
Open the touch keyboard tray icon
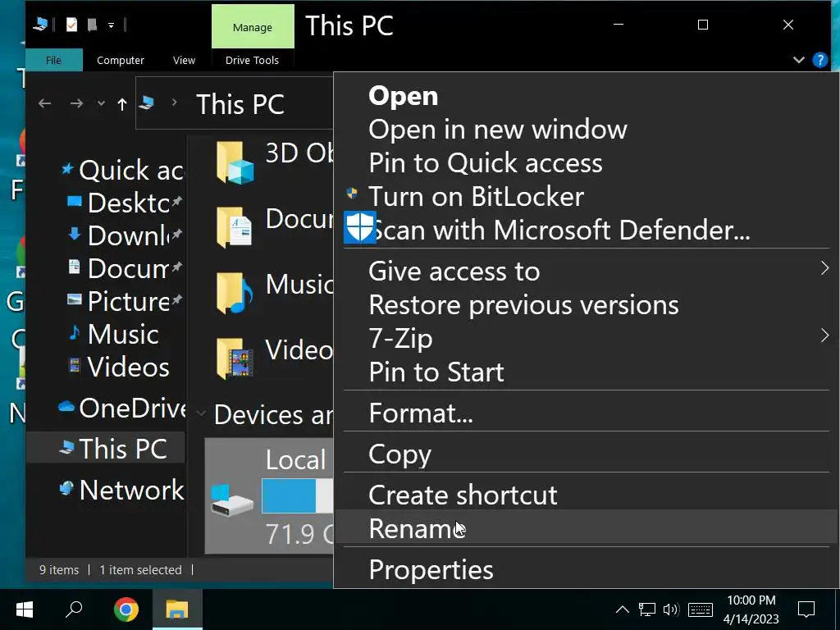pos(701,609)
